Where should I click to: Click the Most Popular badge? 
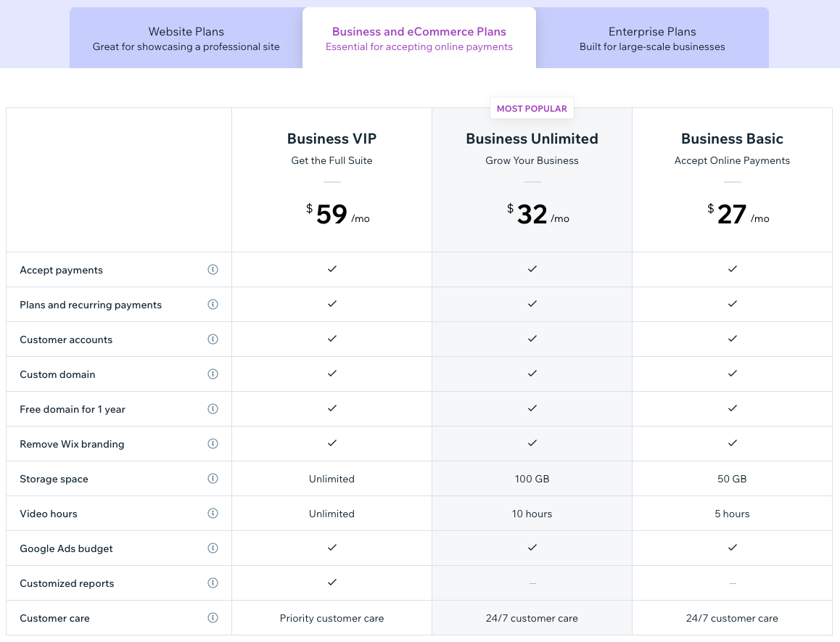532,109
